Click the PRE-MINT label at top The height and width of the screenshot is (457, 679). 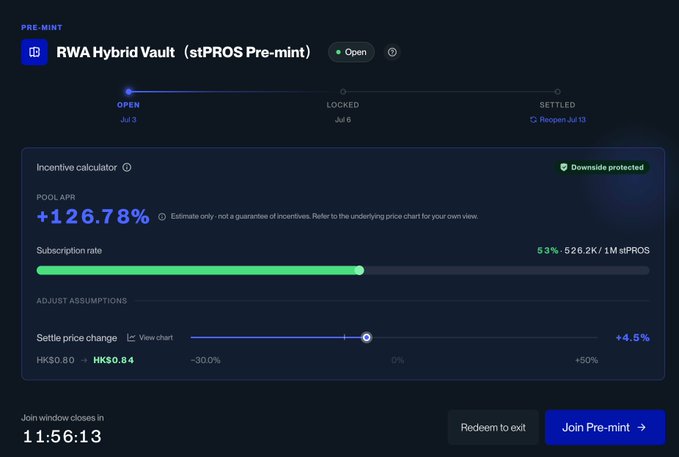(42, 27)
